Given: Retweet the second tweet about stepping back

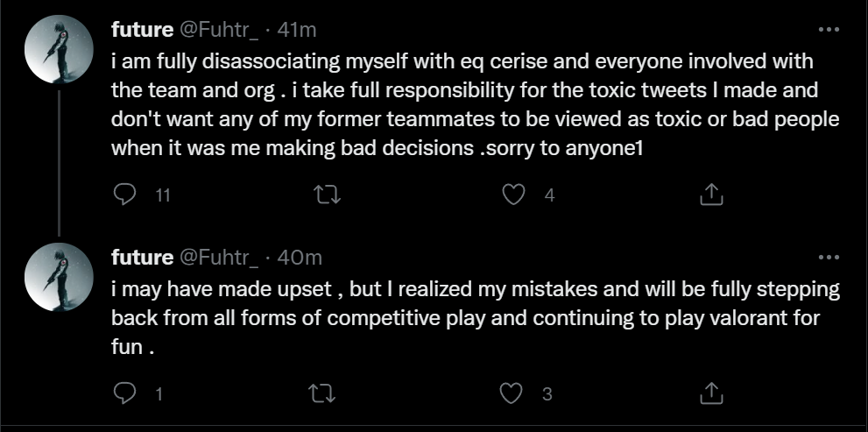Looking at the screenshot, I should (x=323, y=393).
